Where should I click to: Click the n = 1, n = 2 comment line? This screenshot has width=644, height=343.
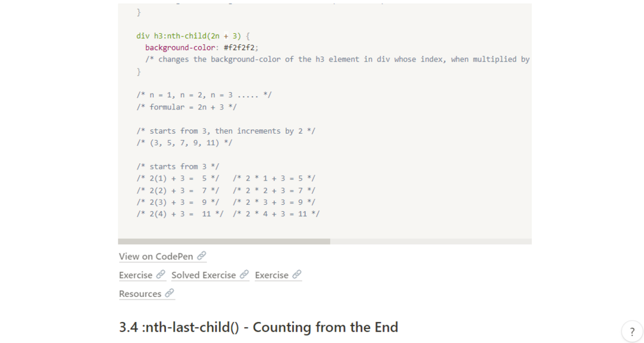[204, 95]
